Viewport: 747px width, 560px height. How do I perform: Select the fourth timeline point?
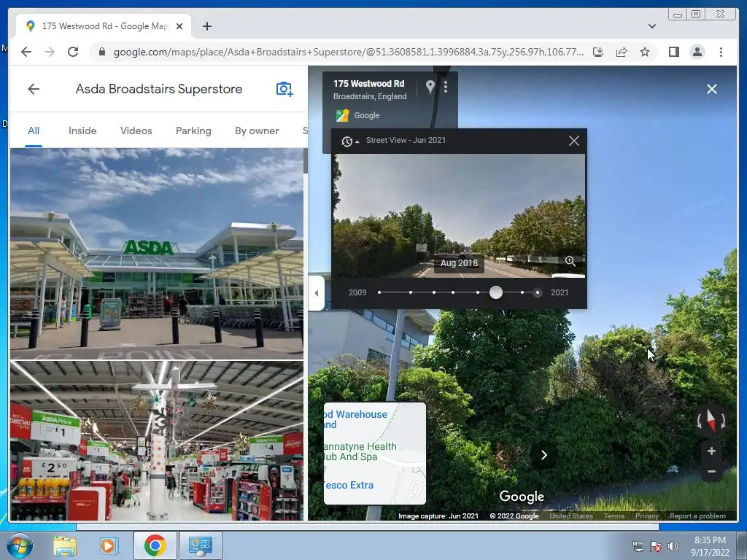point(453,292)
